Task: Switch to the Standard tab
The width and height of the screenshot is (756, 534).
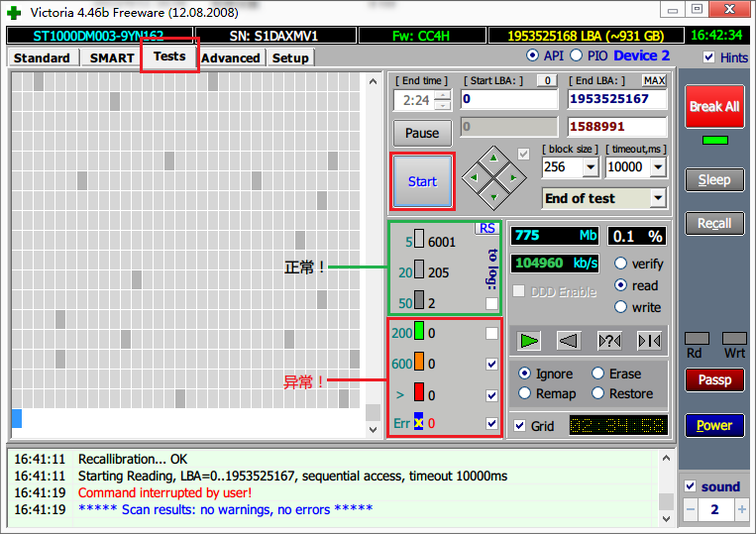Action: point(42,57)
